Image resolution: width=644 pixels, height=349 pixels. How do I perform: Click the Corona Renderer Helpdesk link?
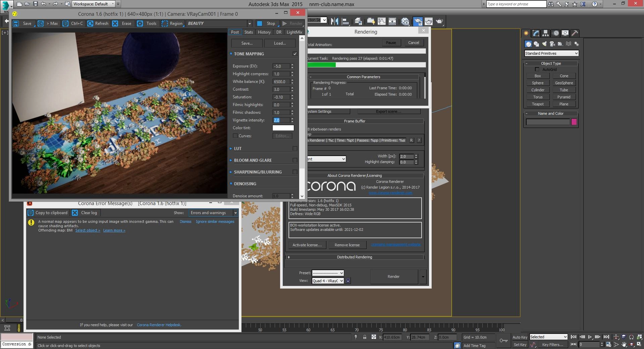click(x=159, y=325)
